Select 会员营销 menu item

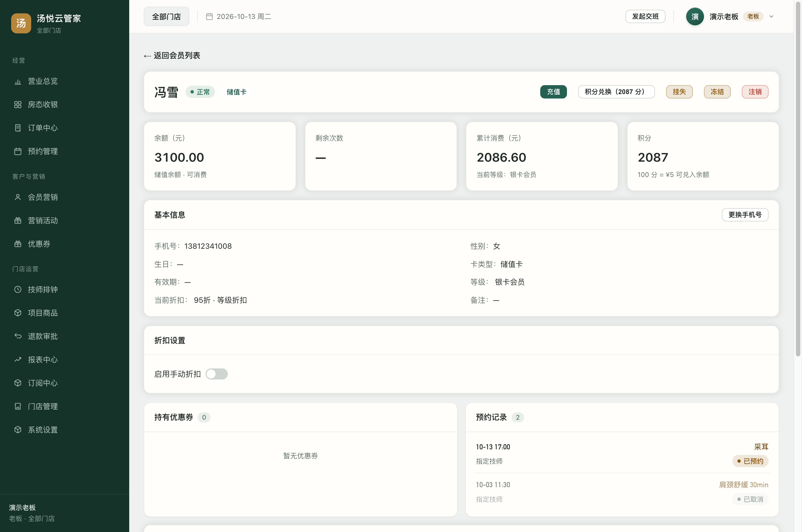click(x=65, y=197)
